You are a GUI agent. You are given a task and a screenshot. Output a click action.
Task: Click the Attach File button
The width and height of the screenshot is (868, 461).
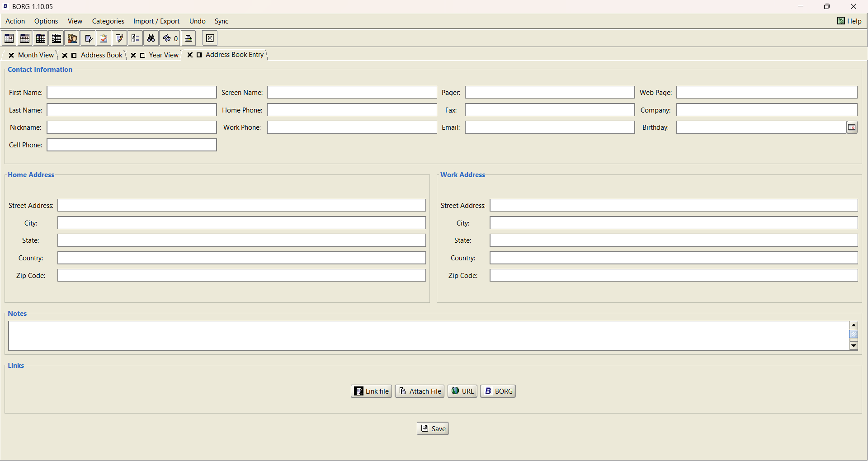point(420,391)
